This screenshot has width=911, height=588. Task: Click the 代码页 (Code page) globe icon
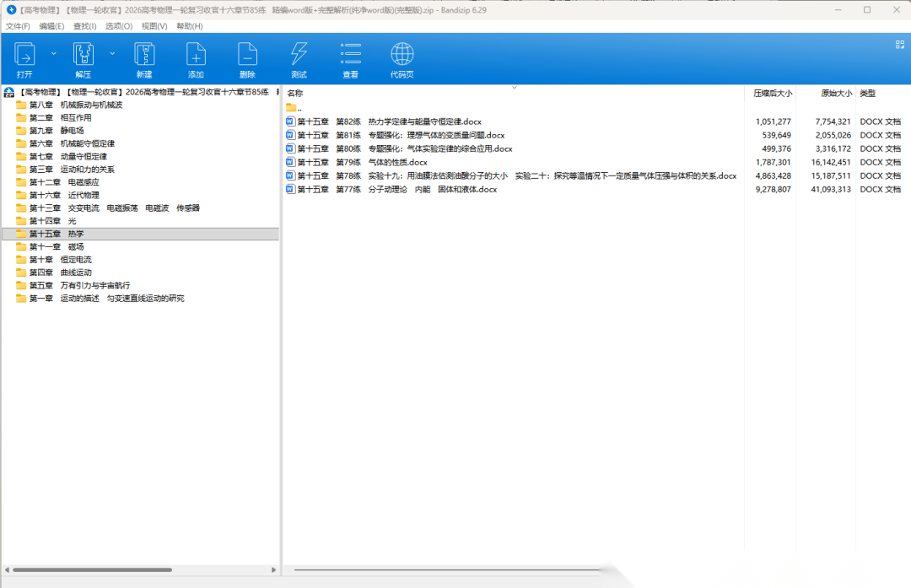point(402,55)
